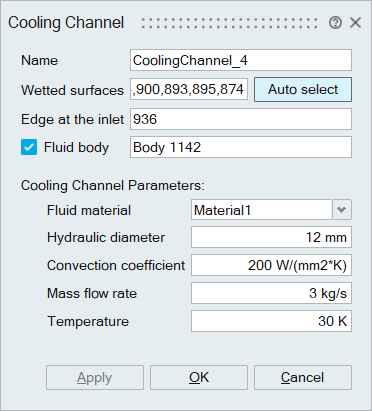Open the Fluid material dropdown arrow
The image size is (372, 411).
[342, 210]
